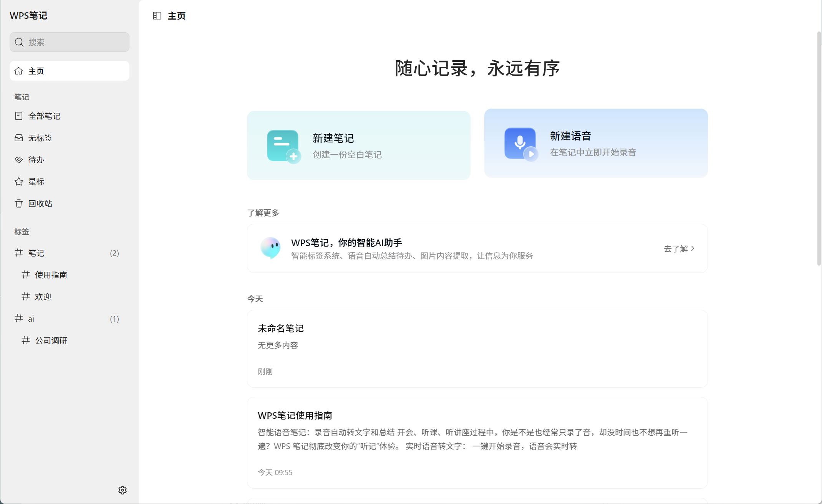The height and width of the screenshot is (504, 822).
Task: Click the search magnifier icon
Action: click(x=19, y=42)
